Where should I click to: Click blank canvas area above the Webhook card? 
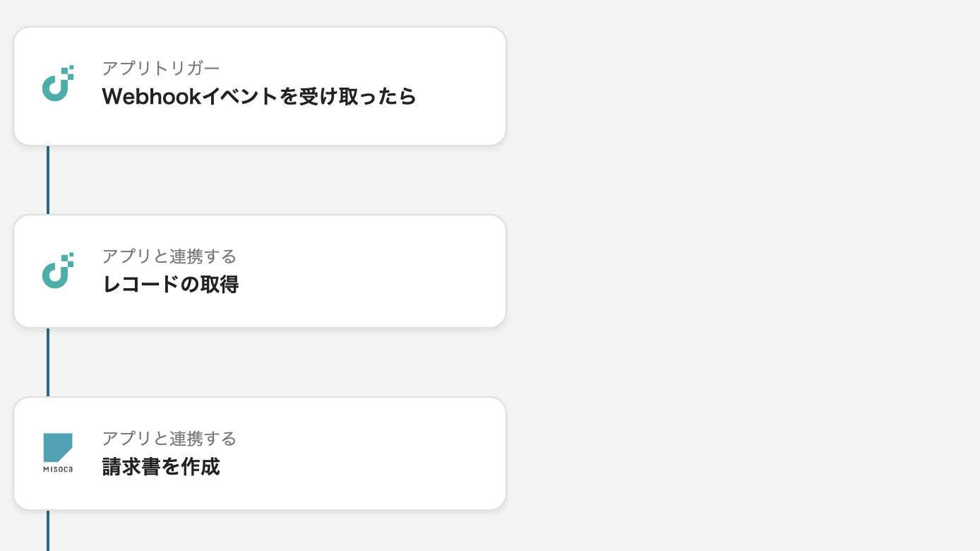point(260,12)
